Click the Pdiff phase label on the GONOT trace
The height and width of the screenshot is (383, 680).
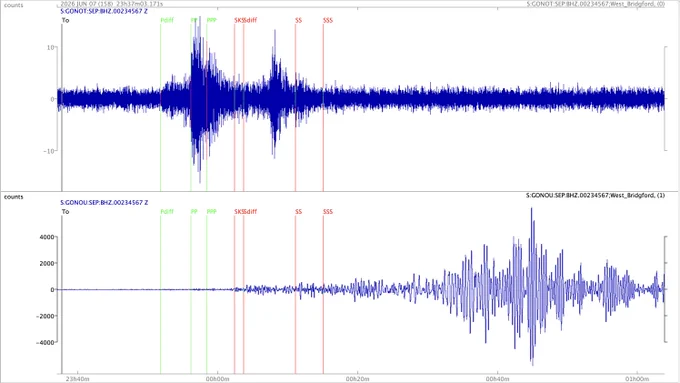pyautogui.click(x=167, y=20)
